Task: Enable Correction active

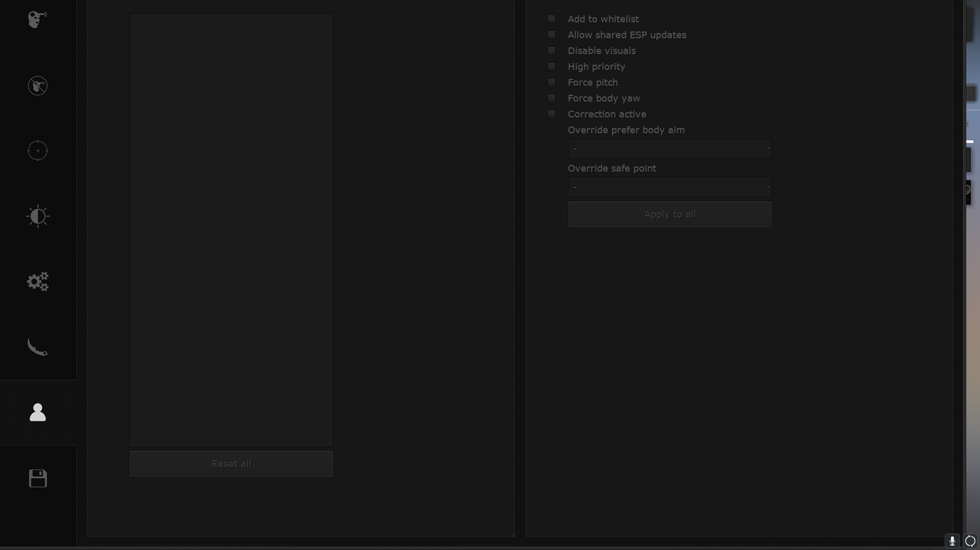Action: click(551, 113)
